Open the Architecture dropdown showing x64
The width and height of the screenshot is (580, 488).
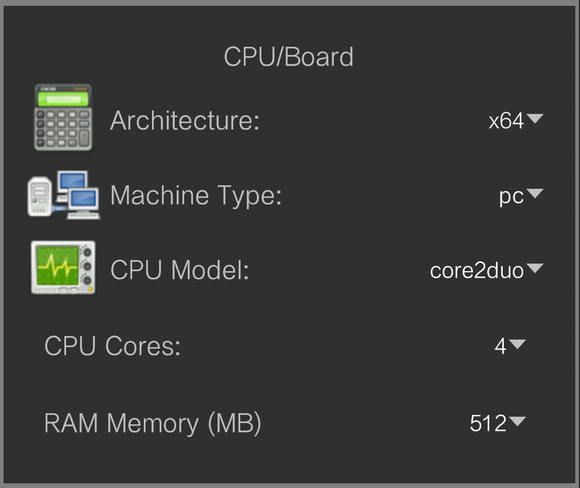[x=516, y=121]
